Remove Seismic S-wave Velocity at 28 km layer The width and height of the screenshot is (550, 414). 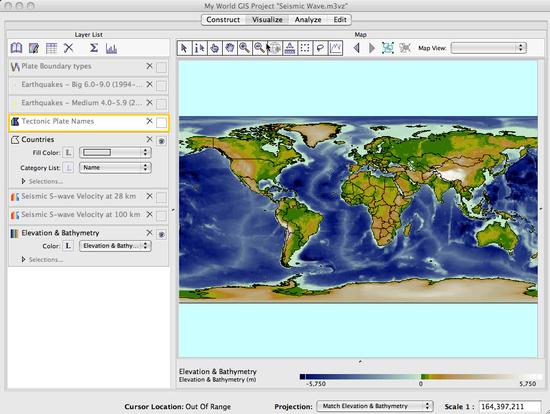point(149,196)
